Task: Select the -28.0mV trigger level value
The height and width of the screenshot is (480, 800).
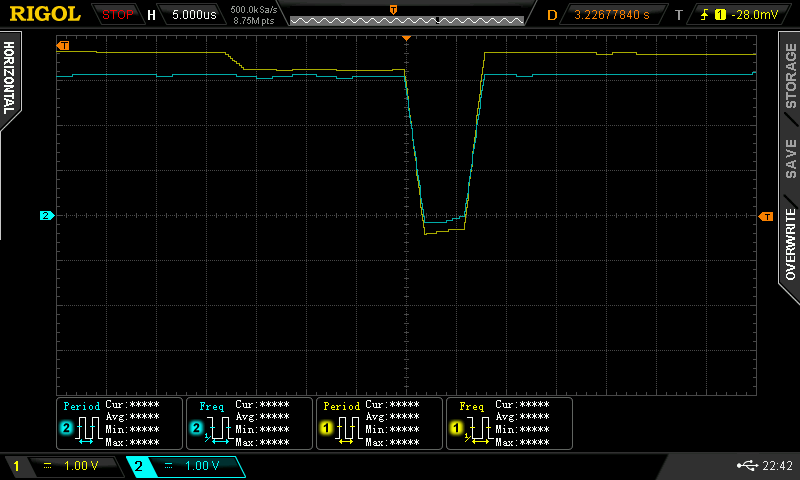Action: (x=755, y=15)
